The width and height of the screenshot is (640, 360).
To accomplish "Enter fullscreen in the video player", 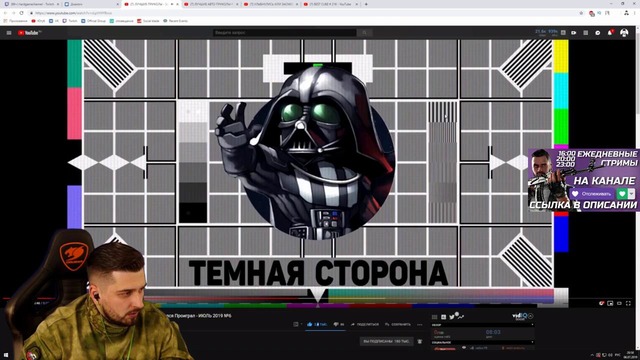I will click(x=629, y=303).
